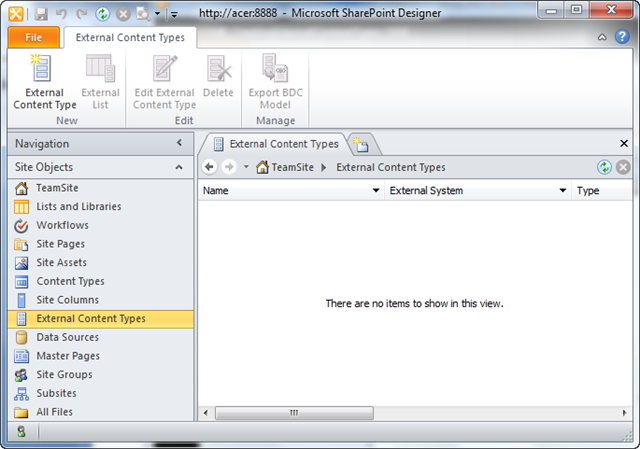Open the External System column filter dropdown
This screenshot has width=640, height=449.
pos(563,190)
